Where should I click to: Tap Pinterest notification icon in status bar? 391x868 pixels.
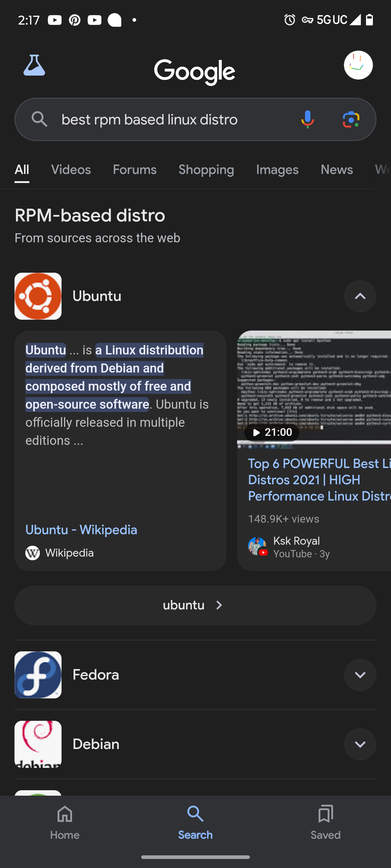[75, 20]
